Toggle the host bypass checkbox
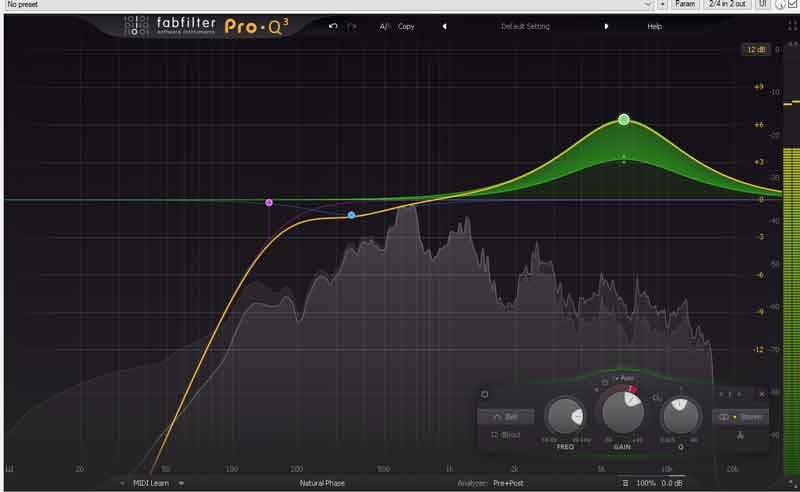This screenshot has height=492, width=800. (792, 4)
